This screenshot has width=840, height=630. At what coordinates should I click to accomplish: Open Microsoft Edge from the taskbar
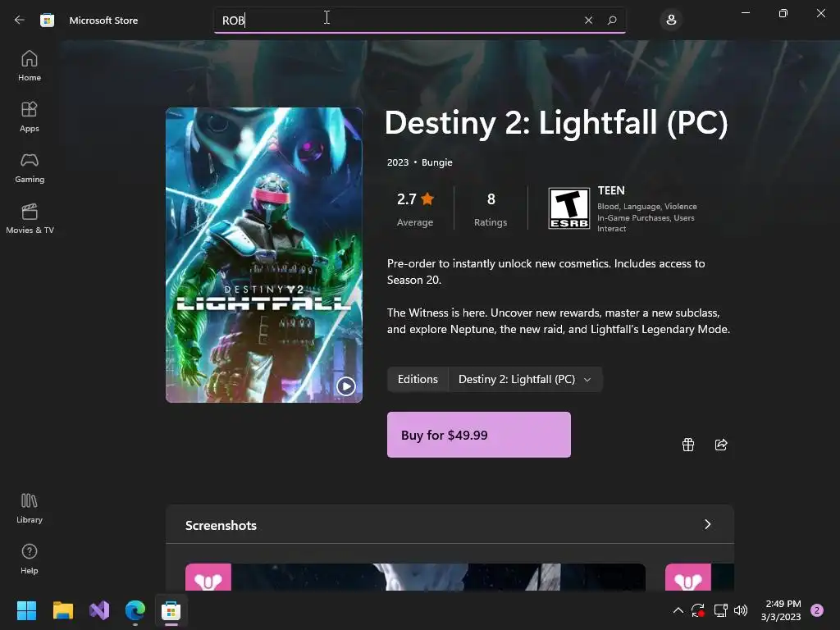coord(135,610)
